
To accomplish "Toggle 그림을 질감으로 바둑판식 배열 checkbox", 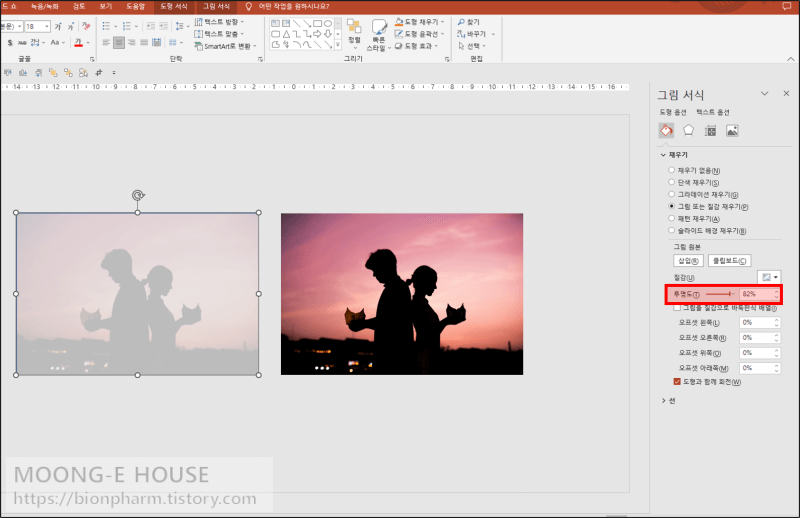I will (x=677, y=308).
